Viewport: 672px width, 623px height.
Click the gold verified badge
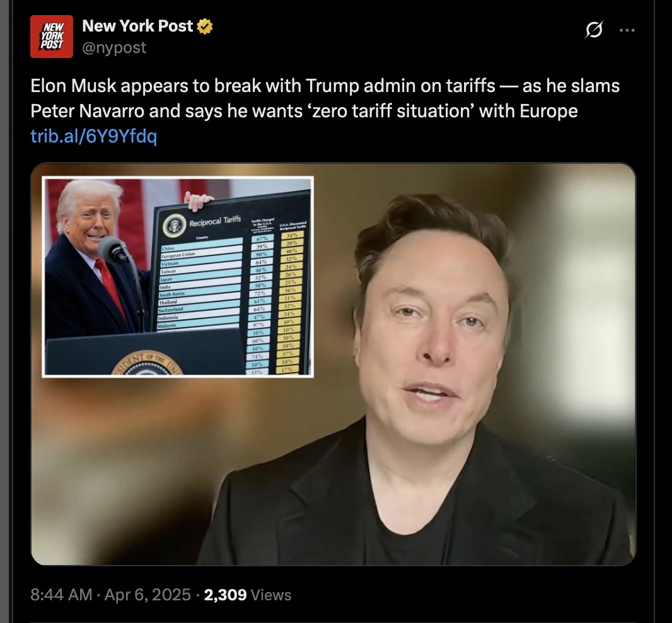[x=205, y=26]
